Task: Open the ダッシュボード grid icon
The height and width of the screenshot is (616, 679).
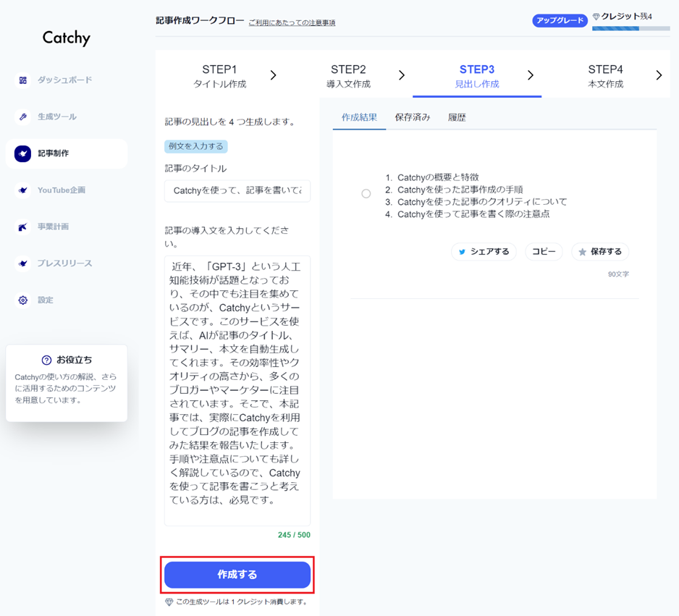Action: tap(23, 80)
